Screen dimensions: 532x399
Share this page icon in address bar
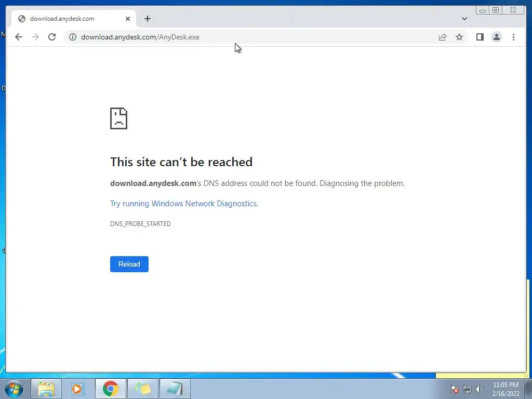tap(443, 37)
